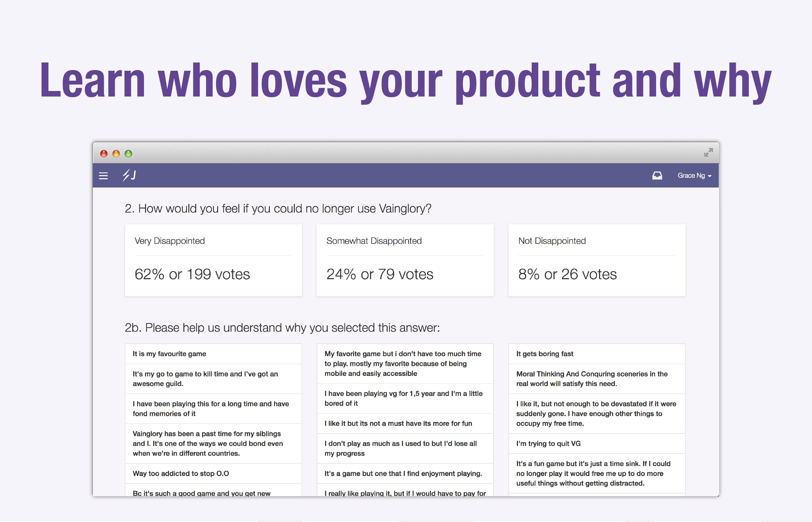This screenshot has width=812, height=522.
Task: Click the "It gets boring fast" response
Action: click(x=545, y=354)
